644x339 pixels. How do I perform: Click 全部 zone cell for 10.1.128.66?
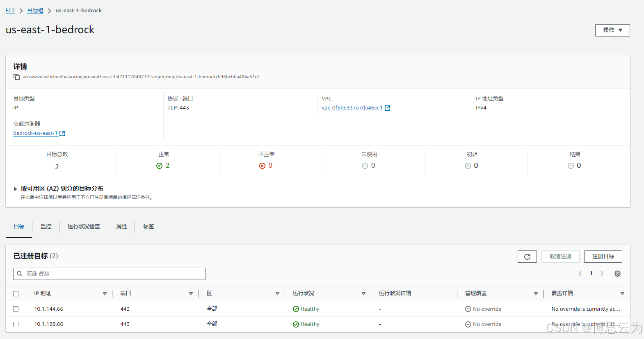(x=212, y=324)
